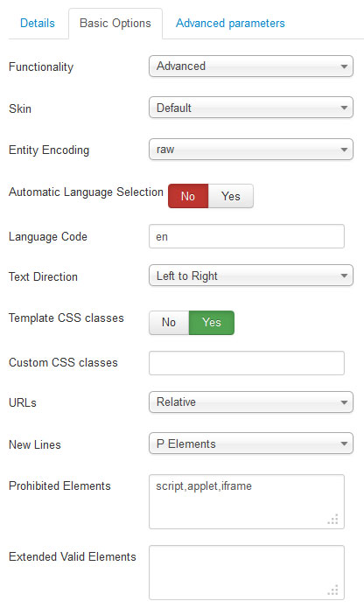Click the Extended Valid Elements resize grip
This screenshot has height=608, width=364.
click(x=333, y=591)
